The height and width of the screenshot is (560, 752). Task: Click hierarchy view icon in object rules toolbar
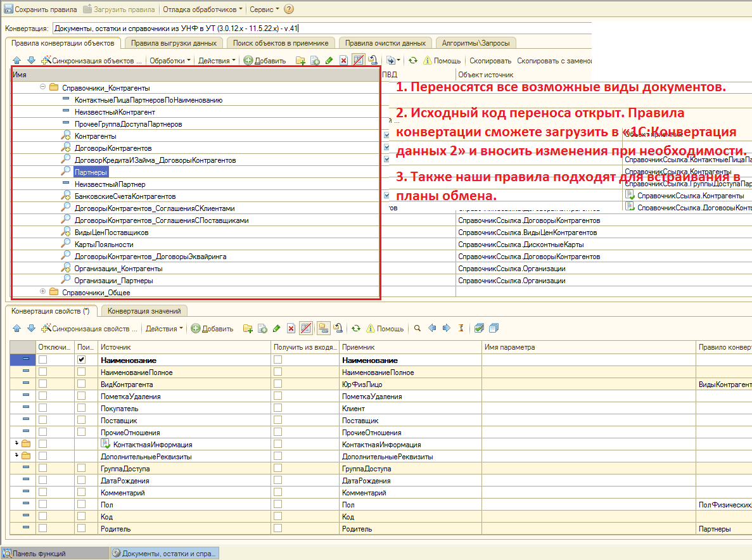[x=373, y=60]
